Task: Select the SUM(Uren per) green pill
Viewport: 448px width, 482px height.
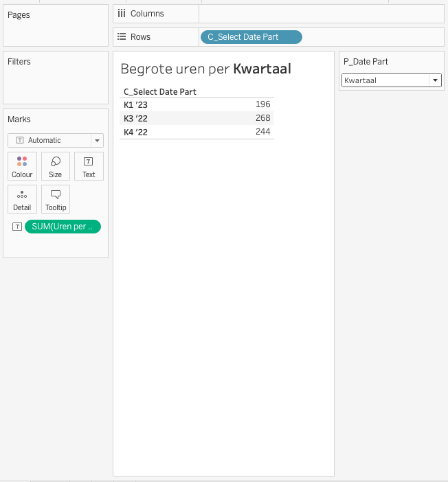Action: pyautogui.click(x=63, y=227)
